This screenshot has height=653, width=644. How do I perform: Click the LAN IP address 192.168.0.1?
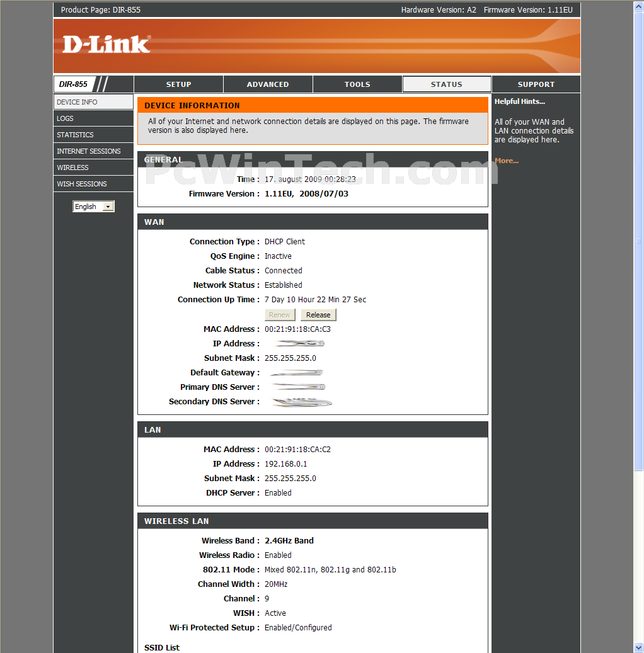pos(285,464)
